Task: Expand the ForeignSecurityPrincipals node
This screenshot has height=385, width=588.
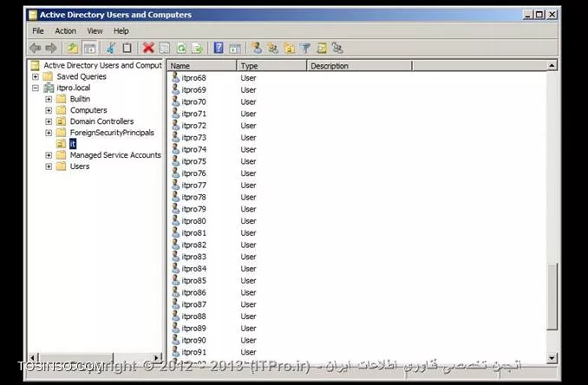Action: [49, 133]
